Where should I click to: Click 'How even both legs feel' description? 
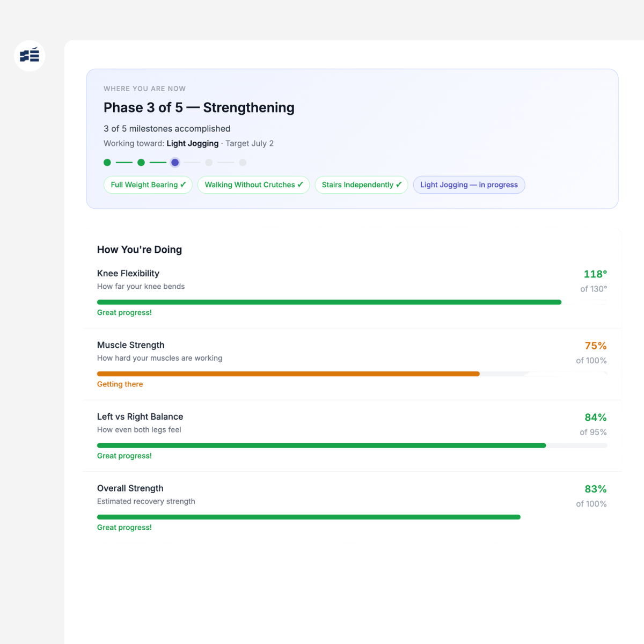coord(139,430)
